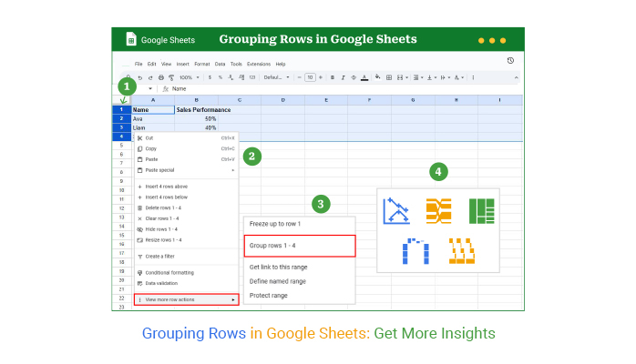
Task: Choose Clear rows 1 - 4
Action: (186, 218)
